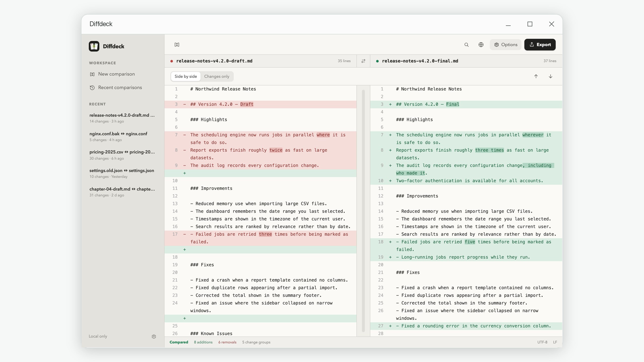Click 'rounding error in the currency conversion' line
The width and height of the screenshot is (644, 362).
point(466,326)
